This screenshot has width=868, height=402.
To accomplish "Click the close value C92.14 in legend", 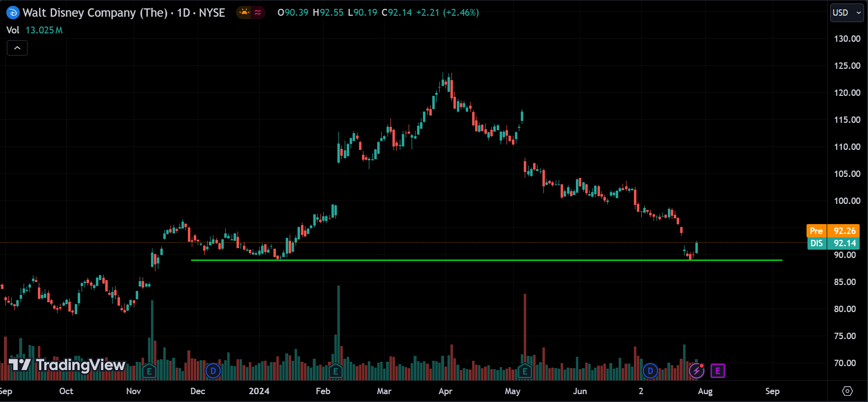I will [x=396, y=12].
